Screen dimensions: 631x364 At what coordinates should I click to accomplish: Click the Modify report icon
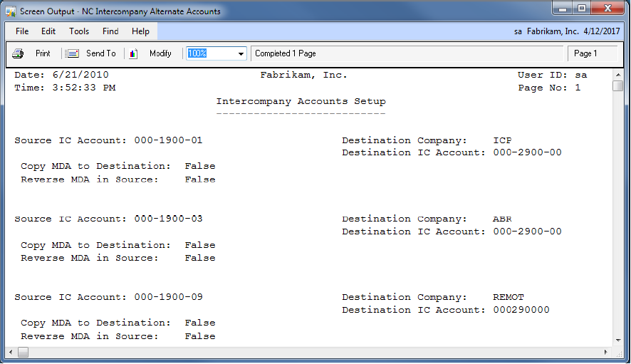pyautogui.click(x=133, y=53)
